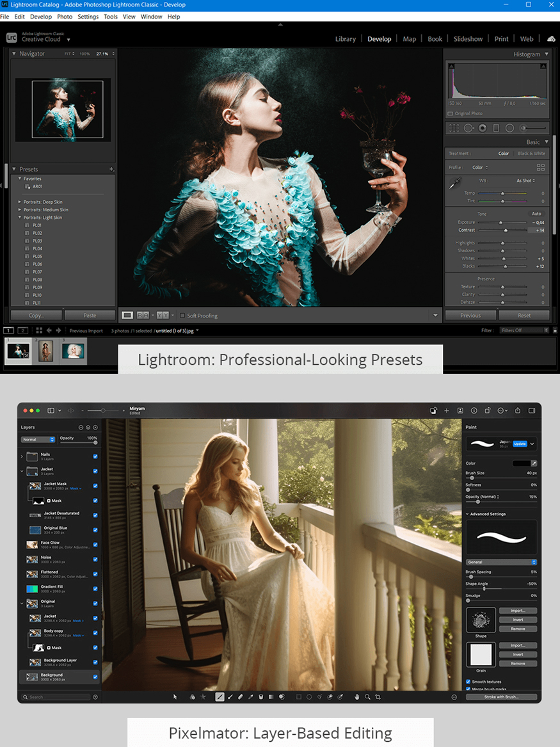Open the Develop menu
Screen dimensions: 560x747
point(41,17)
